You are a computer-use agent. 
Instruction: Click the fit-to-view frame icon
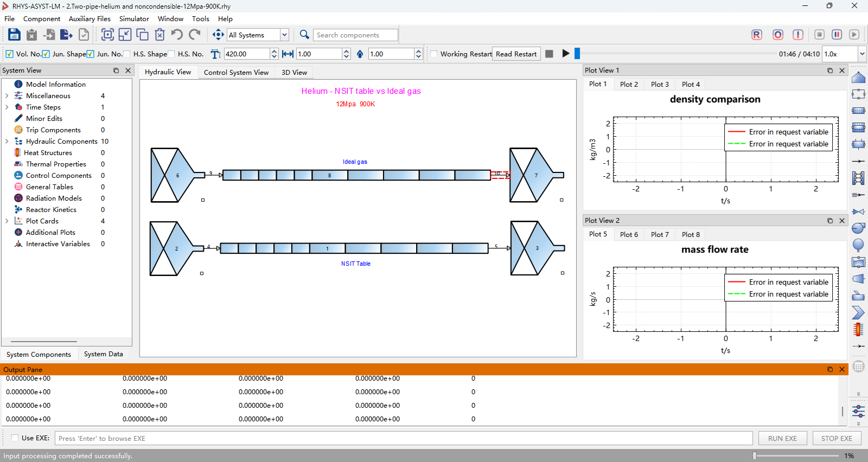tap(108, 35)
